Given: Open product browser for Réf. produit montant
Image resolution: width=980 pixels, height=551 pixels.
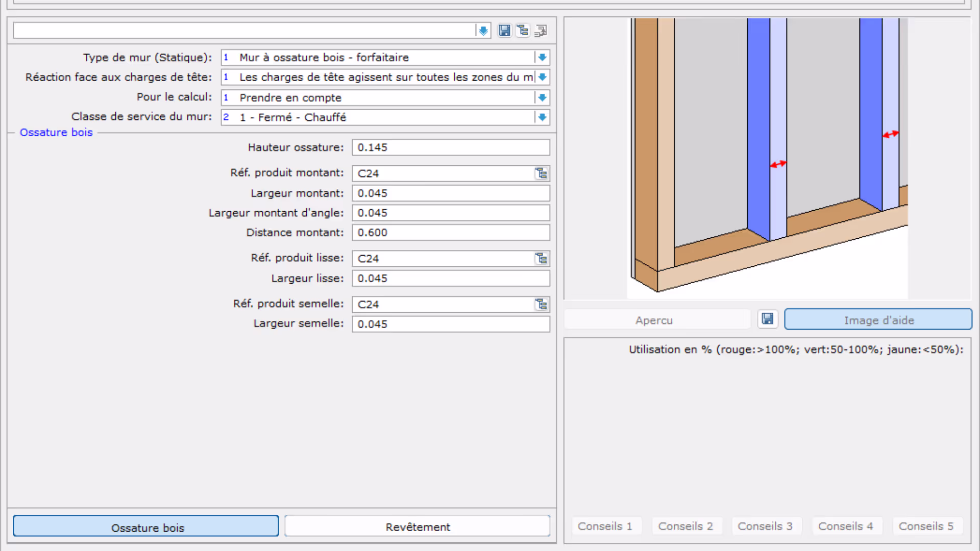Looking at the screenshot, I should click(x=541, y=173).
